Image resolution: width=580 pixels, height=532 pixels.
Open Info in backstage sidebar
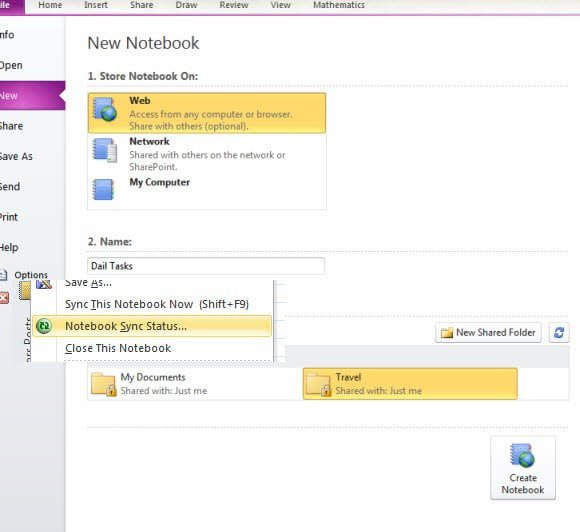pyautogui.click(x=33, y=35)
